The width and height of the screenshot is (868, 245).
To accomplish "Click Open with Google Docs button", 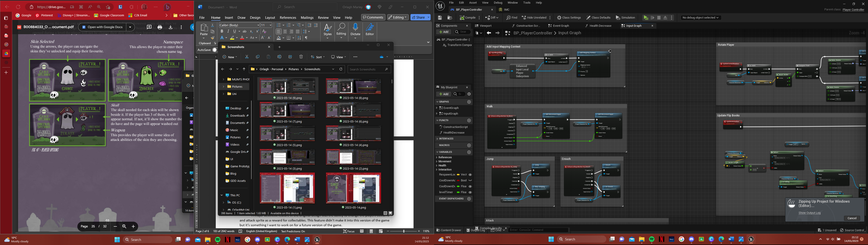I will point(103,27).
